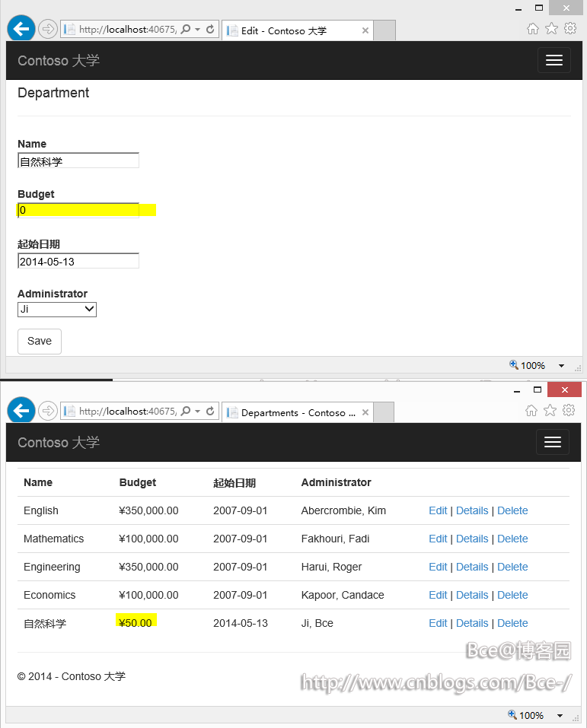
Task: Delete the Economics department
Action: click(512, 595)
